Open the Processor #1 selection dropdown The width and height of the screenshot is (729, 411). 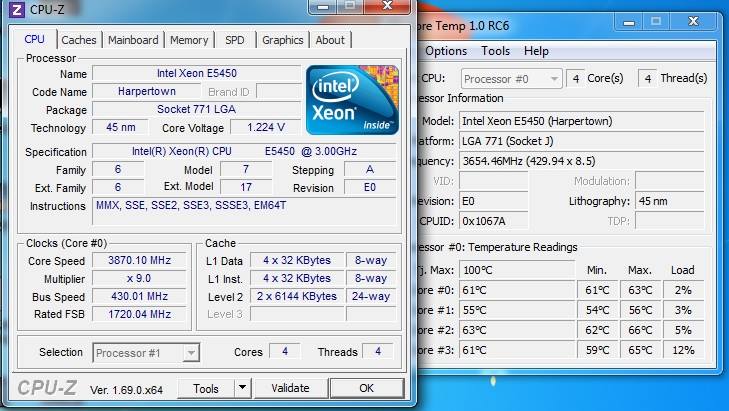click(x=146, y=353)
